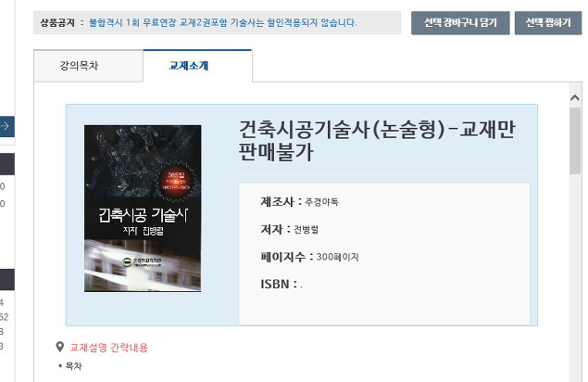Click the blue arrow icon on left edge

point(6,126)
